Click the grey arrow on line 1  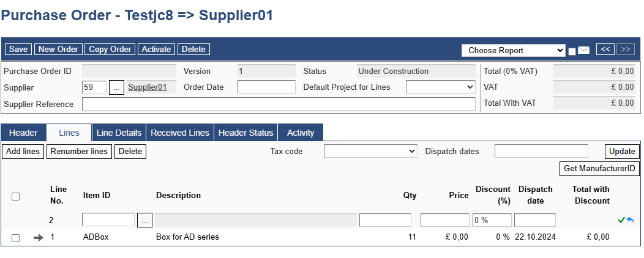39,237
